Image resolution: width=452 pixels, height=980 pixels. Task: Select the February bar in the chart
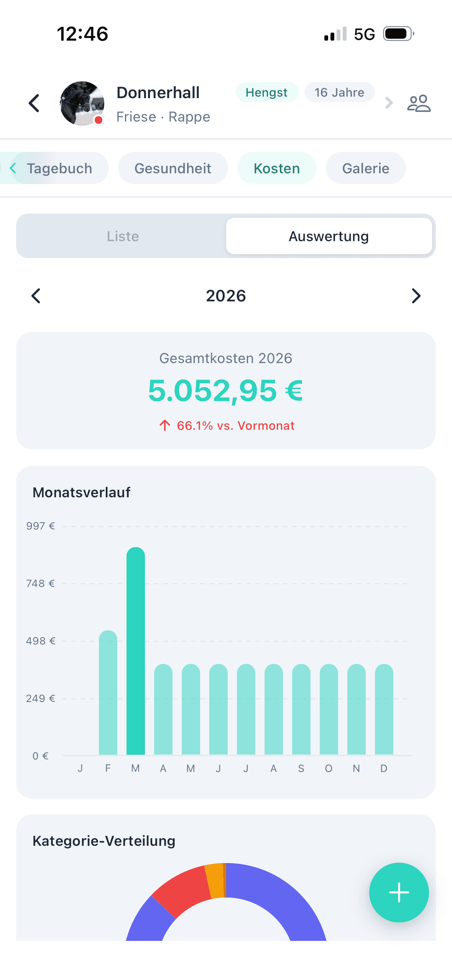click(x=108, y=694)
